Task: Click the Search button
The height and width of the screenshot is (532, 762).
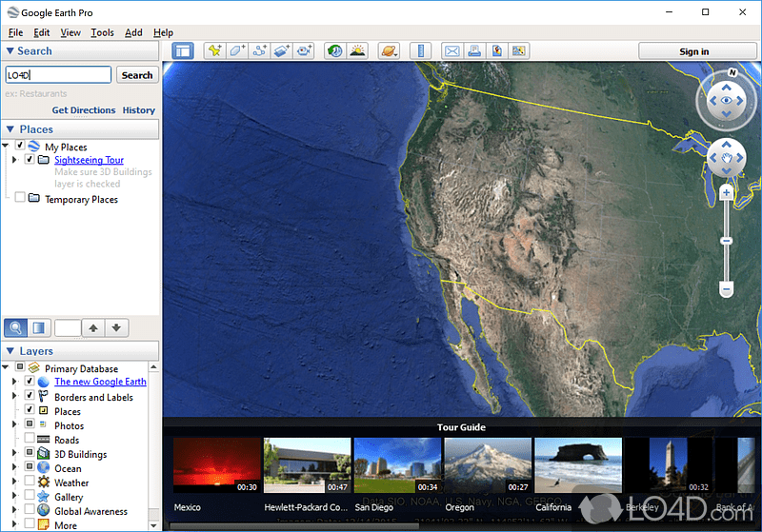Action: pyautogui.click(x=137, y=75)
